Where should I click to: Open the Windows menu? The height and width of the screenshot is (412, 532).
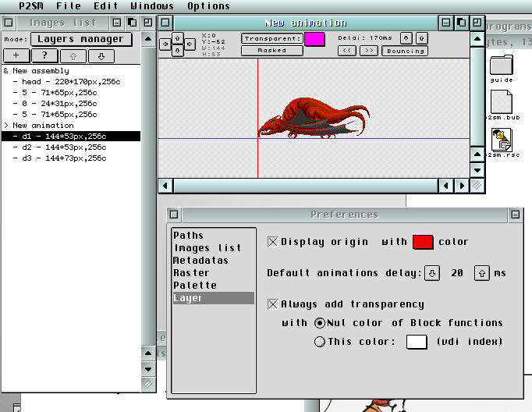point(151,6)
